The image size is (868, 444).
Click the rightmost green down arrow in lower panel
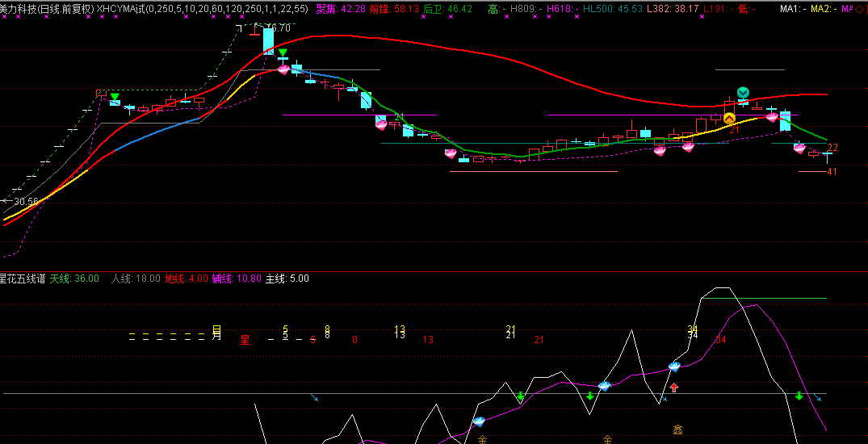(799, 396)
